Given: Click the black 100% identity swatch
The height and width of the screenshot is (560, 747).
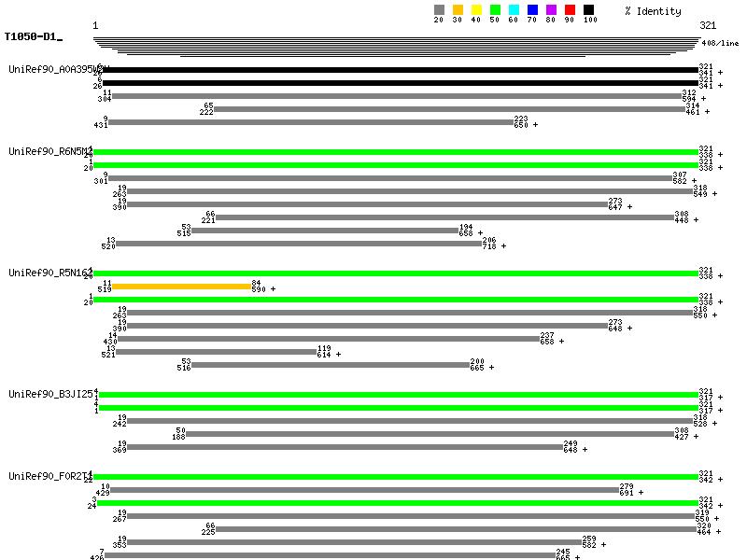Looking at the screenshot, I should click(588, 10).
